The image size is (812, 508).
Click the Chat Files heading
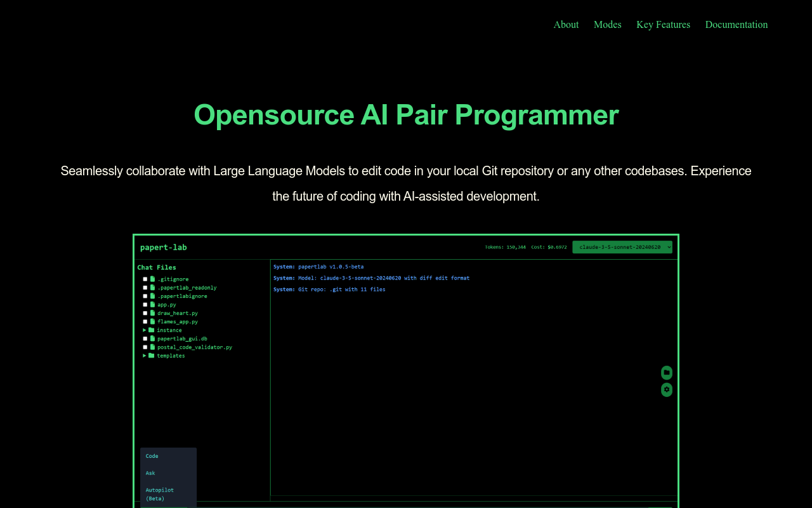click(157, 267)
